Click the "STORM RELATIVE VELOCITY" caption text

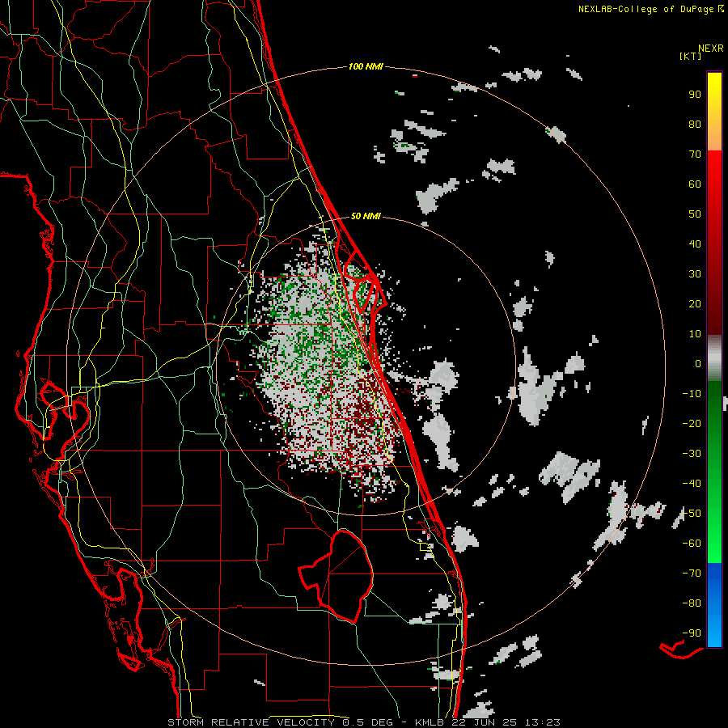click(x=251, y=722)
